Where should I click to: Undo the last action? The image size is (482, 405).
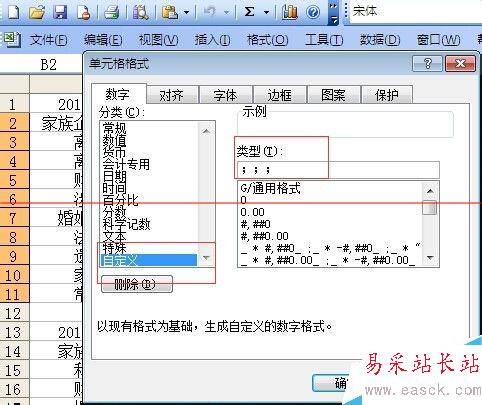tap(210, 12)
